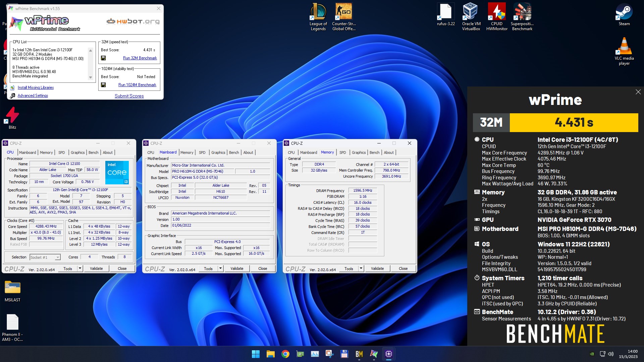The width and height of the screenshot is (644, 362).
Task: Open Memory tab in first CPU-Z window
Action: (46, 153)
